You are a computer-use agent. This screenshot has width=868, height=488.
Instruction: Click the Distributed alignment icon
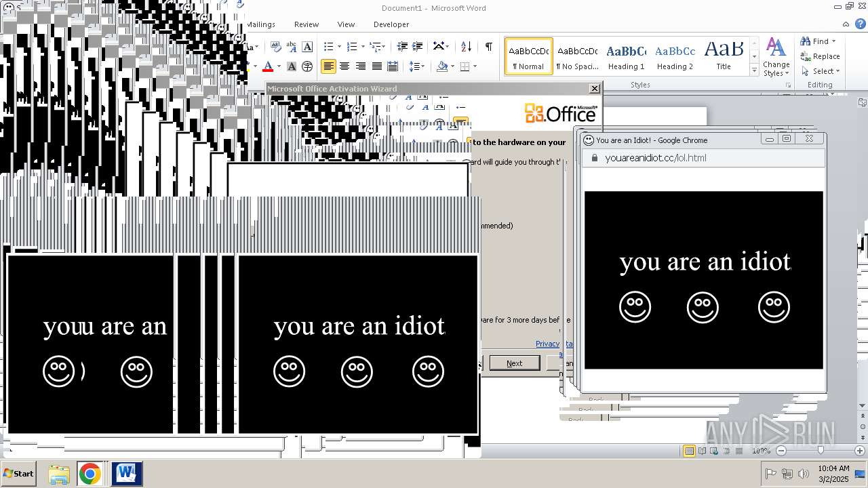coord(392,66)
